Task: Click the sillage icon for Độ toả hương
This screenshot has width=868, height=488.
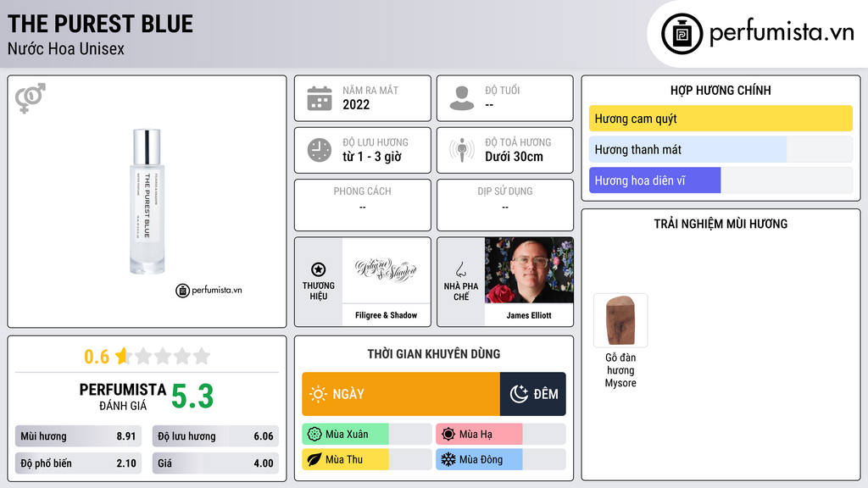Action: [x=462, y=150]
